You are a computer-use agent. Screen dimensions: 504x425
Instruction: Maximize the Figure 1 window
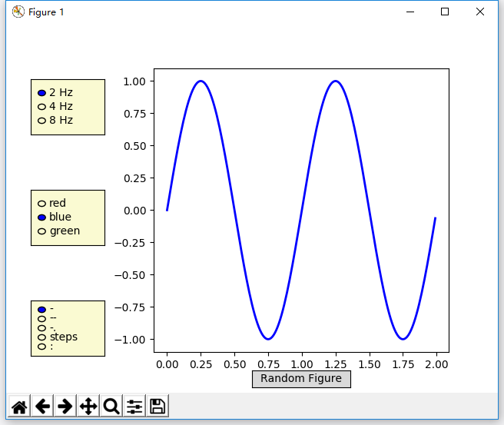click(x=445, y=12)
